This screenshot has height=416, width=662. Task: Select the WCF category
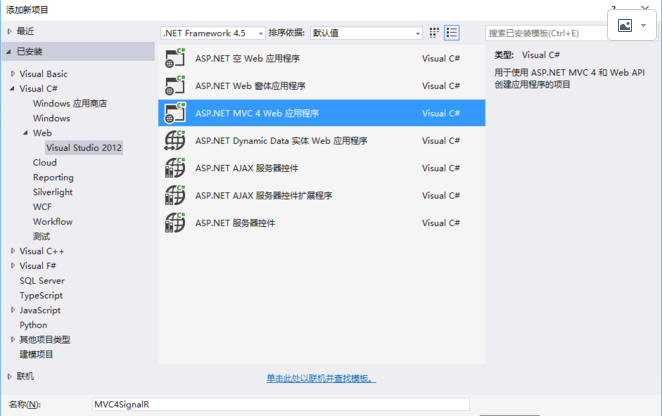pyautogui.click(x=42, y=207)
